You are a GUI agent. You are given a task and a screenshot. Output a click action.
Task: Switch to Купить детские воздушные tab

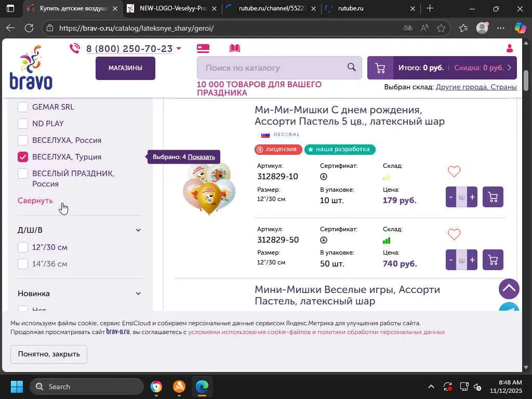pyautogui.click(x=73, y=8)
